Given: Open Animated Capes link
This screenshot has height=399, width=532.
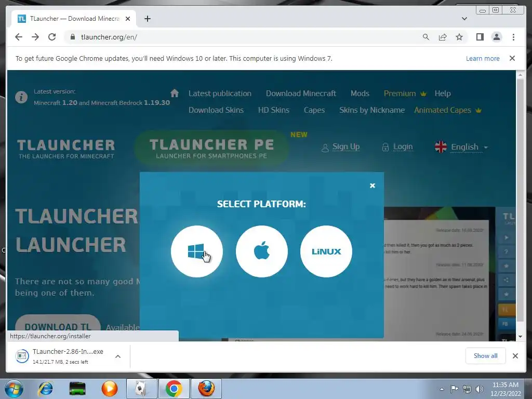Looking at the screenshot, I should tap(447, 110).
